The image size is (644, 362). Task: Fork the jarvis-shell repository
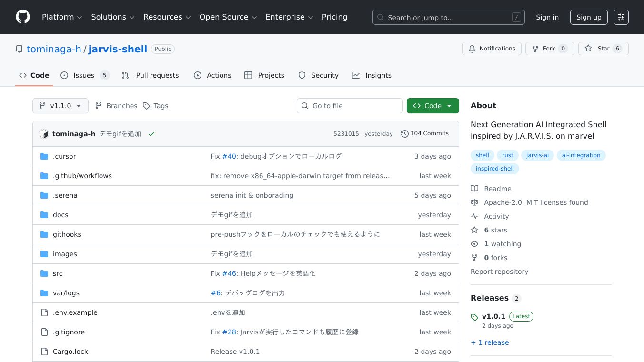coord(549,49)
